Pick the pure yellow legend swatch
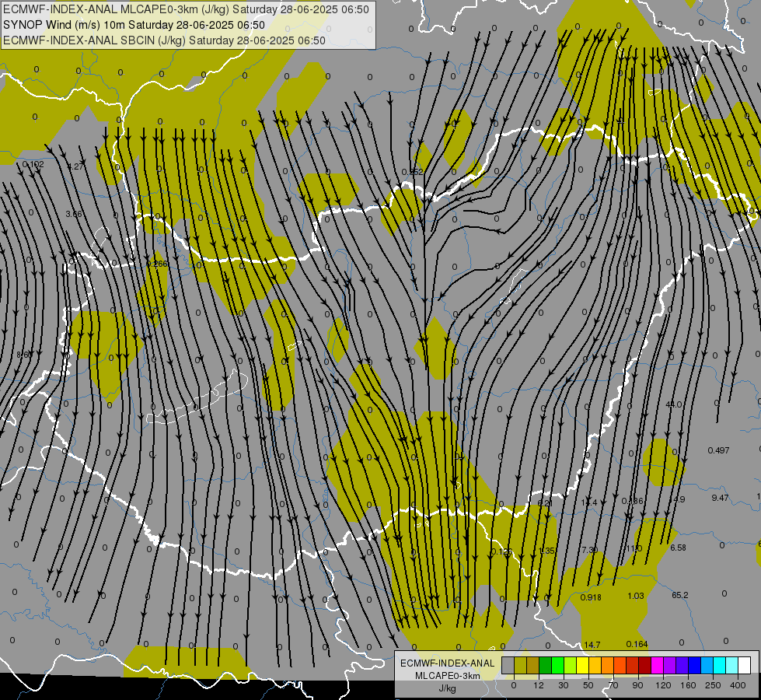This screenshot has height=700, width=761. click(583, 665)
